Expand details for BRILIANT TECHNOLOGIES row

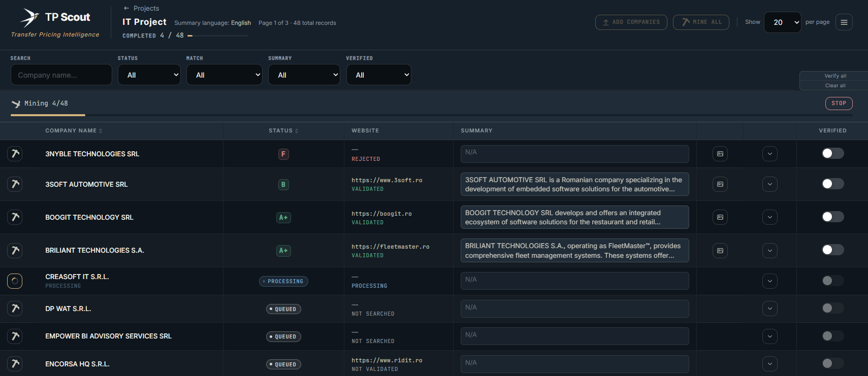pyautogui.click(x=770, y=251)
